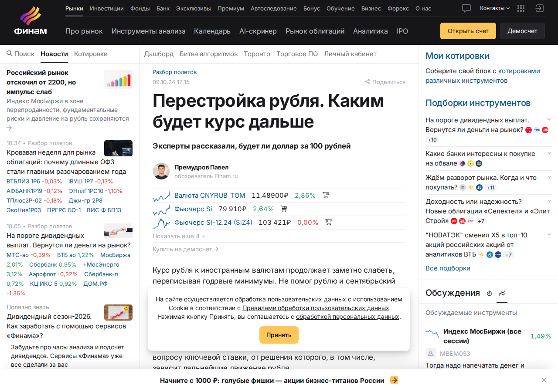The height and width of the screenshot is (392, 558).
Task: Click the cart icon for Валюта CNYRUB_TOM
Action: pyautogui.click(x=326, y=195)
